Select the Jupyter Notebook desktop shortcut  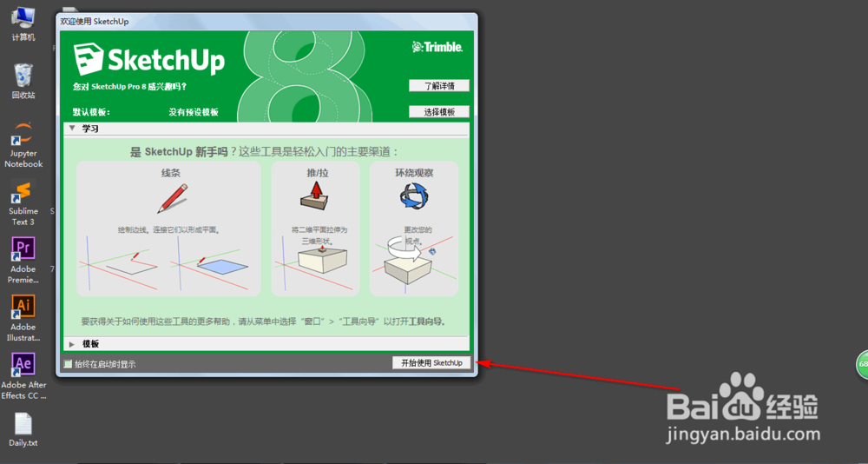point(23,145)
